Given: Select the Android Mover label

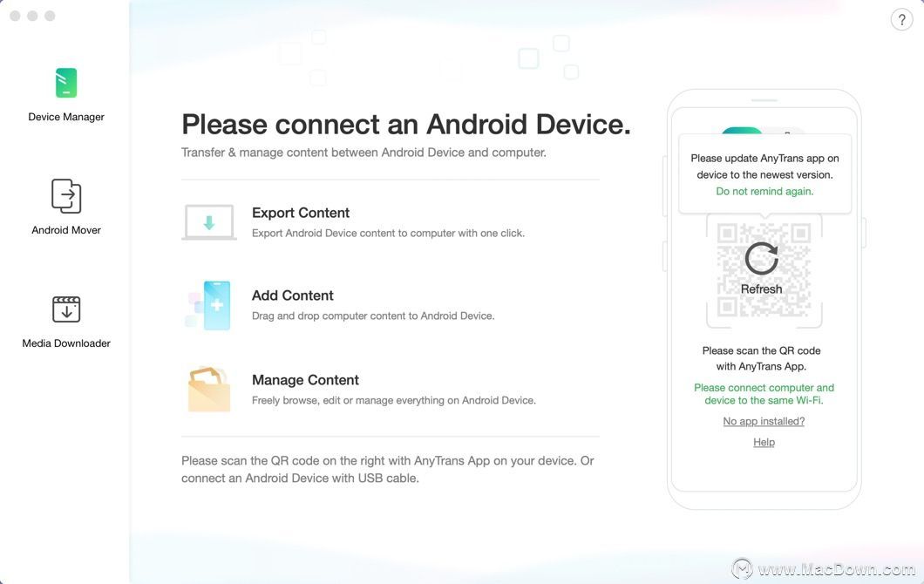Looking at the screenshot, I should point(66,230).
